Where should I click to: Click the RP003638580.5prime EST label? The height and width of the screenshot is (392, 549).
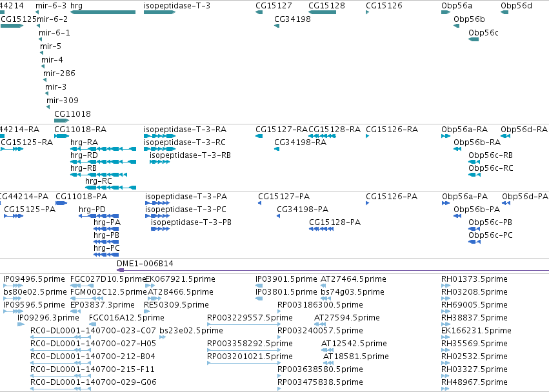(x=320, y=369)
